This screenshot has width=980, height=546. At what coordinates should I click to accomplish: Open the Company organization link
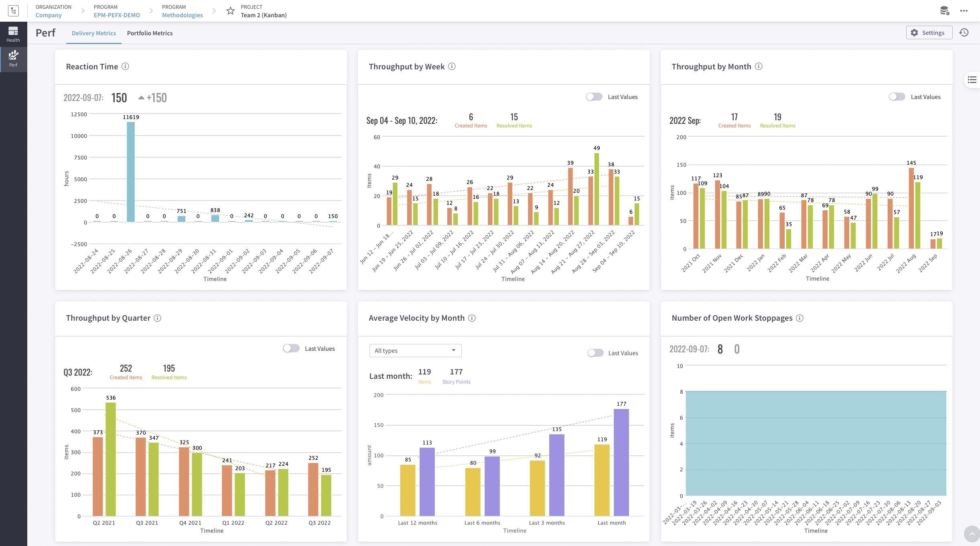tap(49, 15)
